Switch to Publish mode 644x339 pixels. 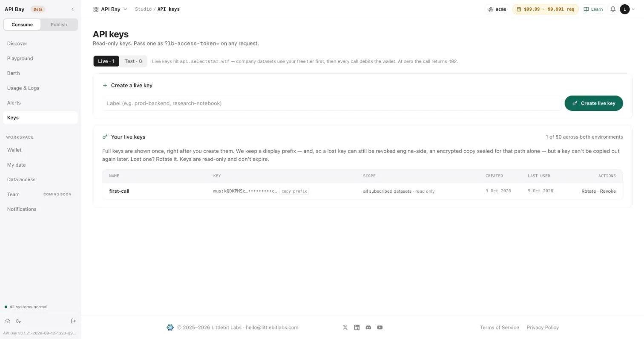coord(59,25)
